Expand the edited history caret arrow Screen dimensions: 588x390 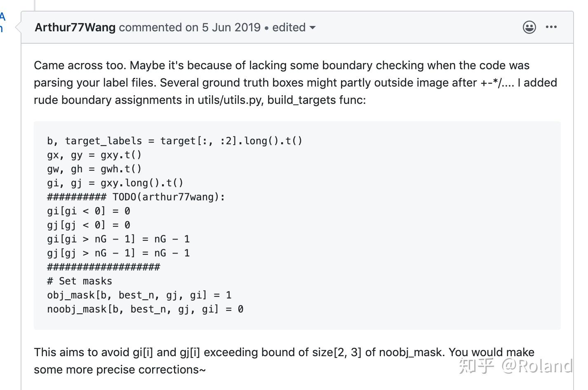pyautogui.click(x=313, y=28)
